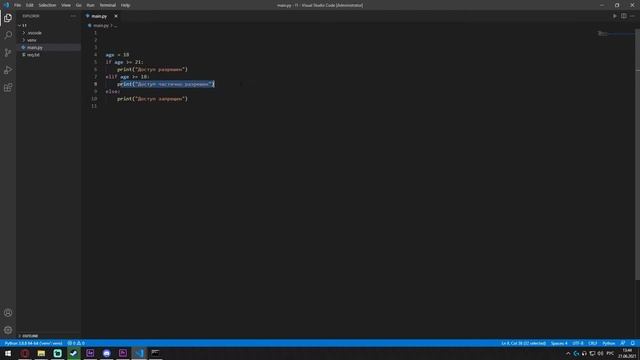Open the Search view in the activity bar
The height and width of the screenshot is (360, 640).
[8, 35]
